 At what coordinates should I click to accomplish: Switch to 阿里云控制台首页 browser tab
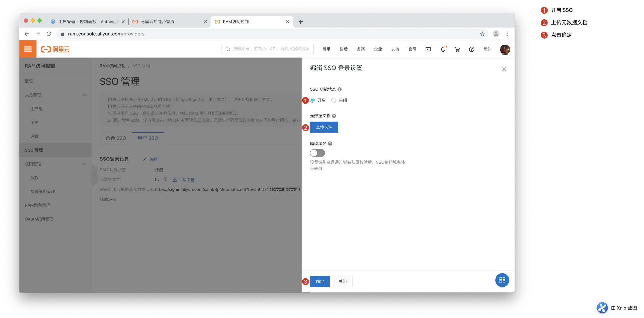click(x=158, y=22)
